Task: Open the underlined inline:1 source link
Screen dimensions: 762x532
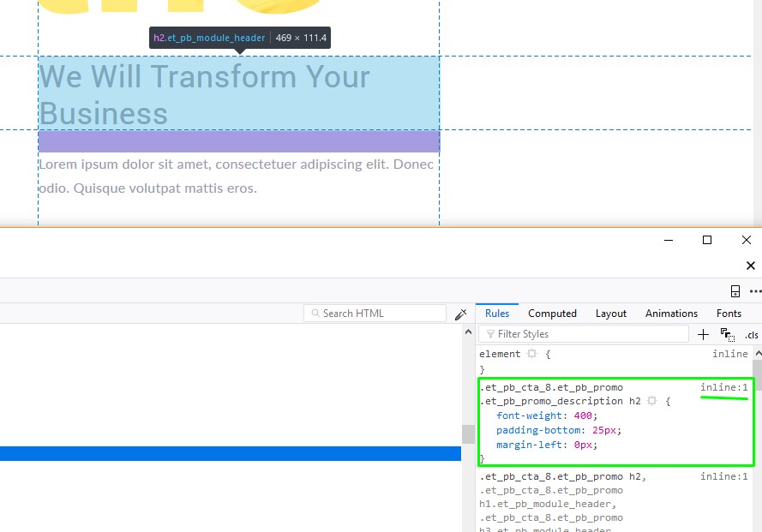Action: (723, 388)
